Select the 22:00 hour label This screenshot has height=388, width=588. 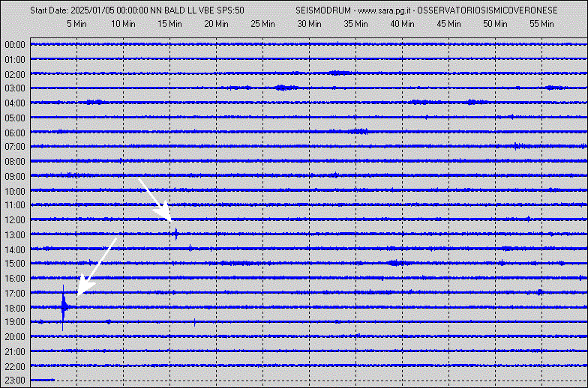[15, 367]
